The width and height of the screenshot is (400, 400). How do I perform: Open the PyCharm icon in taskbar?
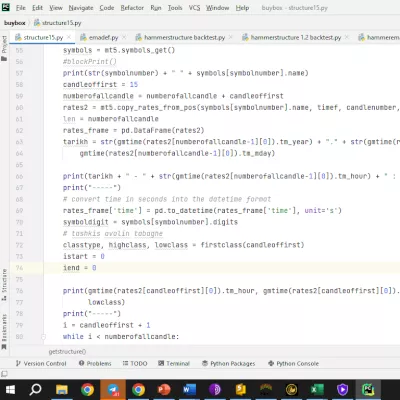(x=368, y=389)
